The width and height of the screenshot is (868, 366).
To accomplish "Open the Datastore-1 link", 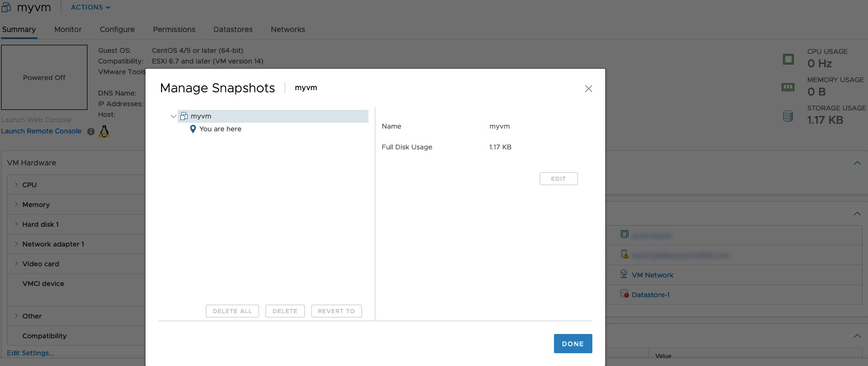I will point(650,295).
